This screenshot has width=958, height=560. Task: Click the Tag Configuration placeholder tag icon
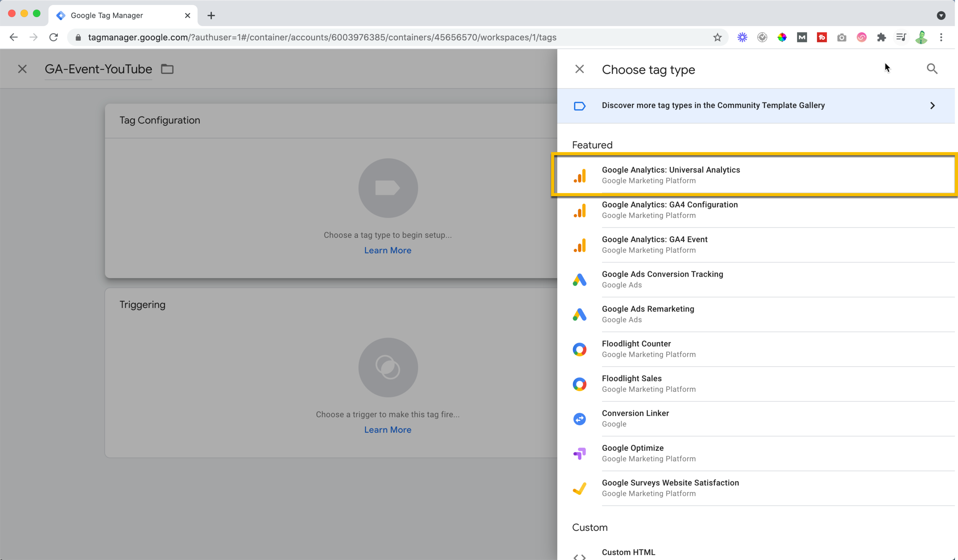(388, 188)
